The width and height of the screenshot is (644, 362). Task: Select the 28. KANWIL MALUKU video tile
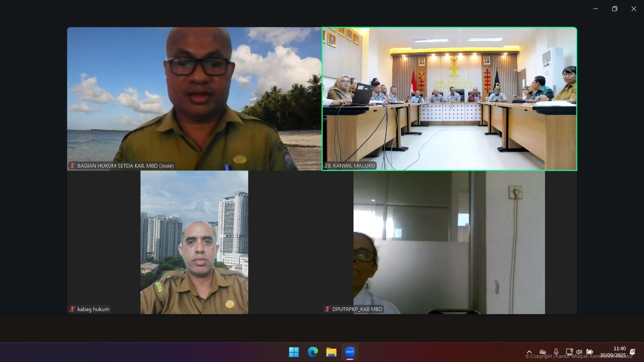pyautogui.click(x=449, y=99)
